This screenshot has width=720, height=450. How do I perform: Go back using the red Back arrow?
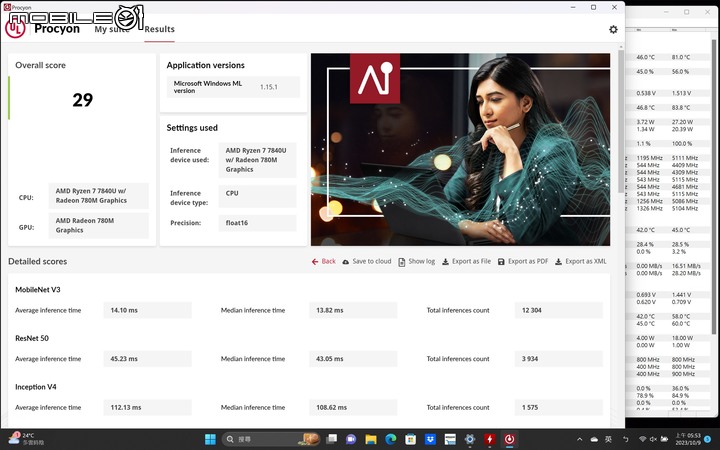324,261
